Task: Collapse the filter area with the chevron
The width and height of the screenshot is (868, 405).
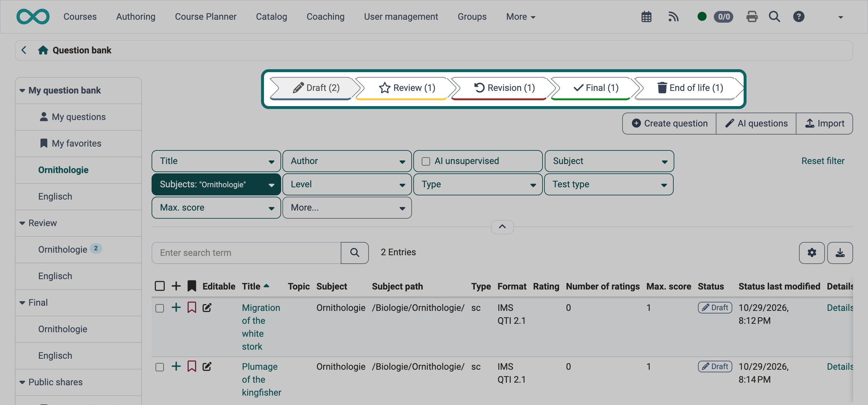Action: click(502, 226)
